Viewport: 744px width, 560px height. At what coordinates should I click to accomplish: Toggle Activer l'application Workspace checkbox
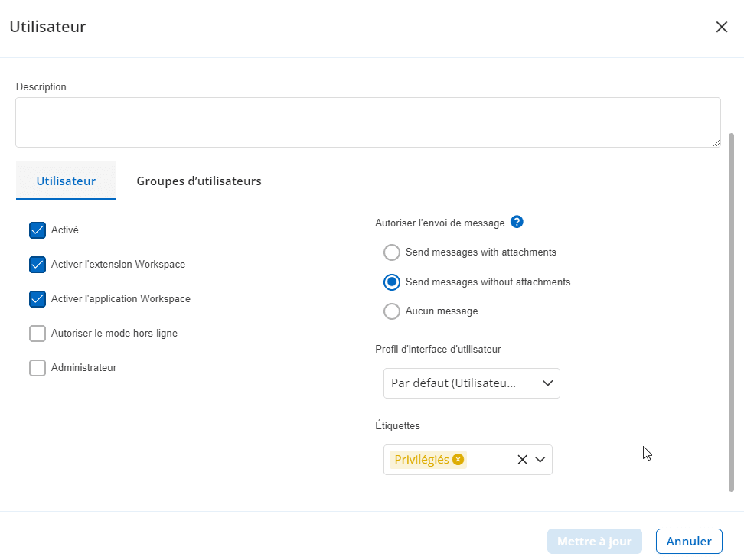click(x=38, y=299)
